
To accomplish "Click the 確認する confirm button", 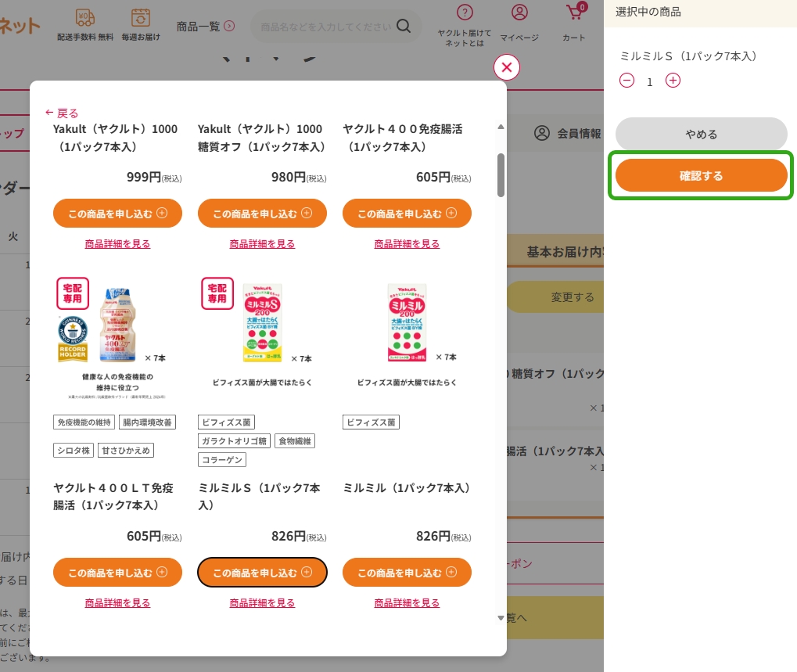I will (701, 176).
